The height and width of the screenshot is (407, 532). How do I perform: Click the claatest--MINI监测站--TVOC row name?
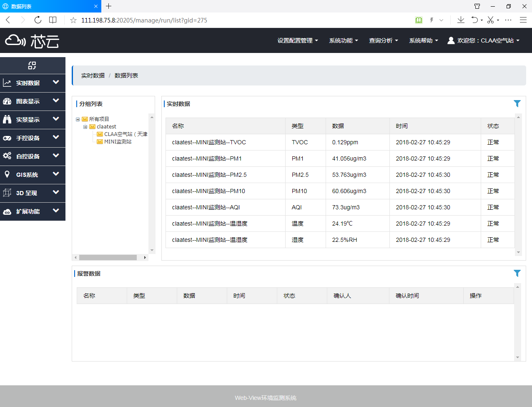[x=209, y=142]
